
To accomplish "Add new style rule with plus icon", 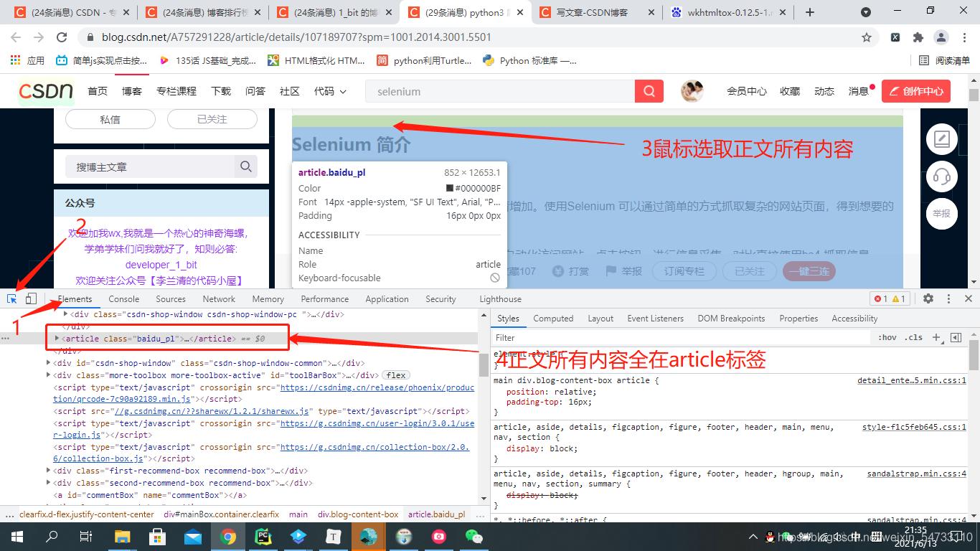I will click(937, 337).
